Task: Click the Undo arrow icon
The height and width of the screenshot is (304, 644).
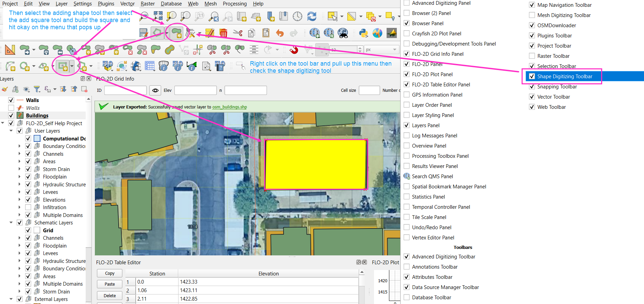Action: click(279, 33)
